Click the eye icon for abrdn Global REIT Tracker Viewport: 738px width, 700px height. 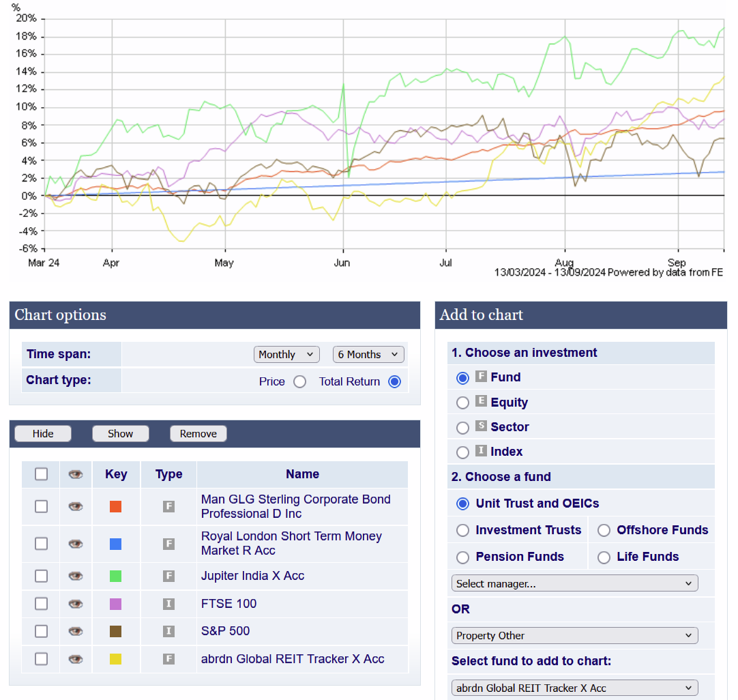click(x=76, y=659)
